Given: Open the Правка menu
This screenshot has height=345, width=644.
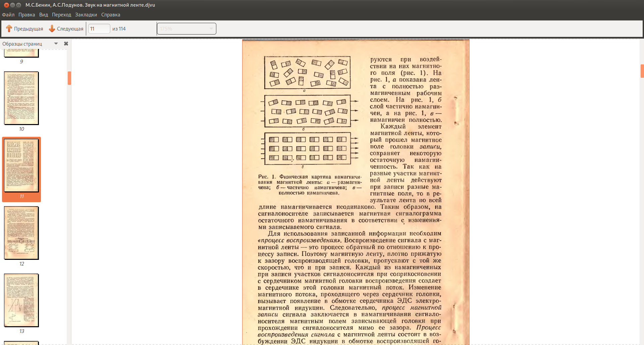Looking at the screenshot, I should [27, 15].
